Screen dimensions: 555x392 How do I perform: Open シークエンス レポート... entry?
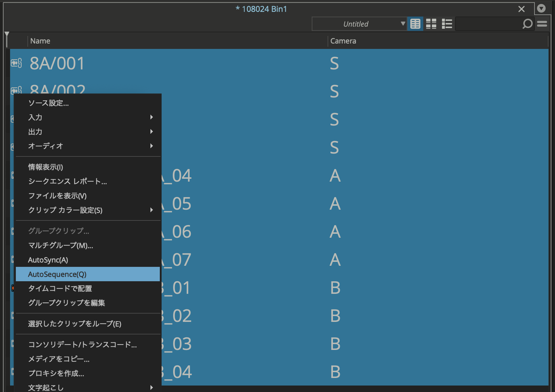(88, 181)
